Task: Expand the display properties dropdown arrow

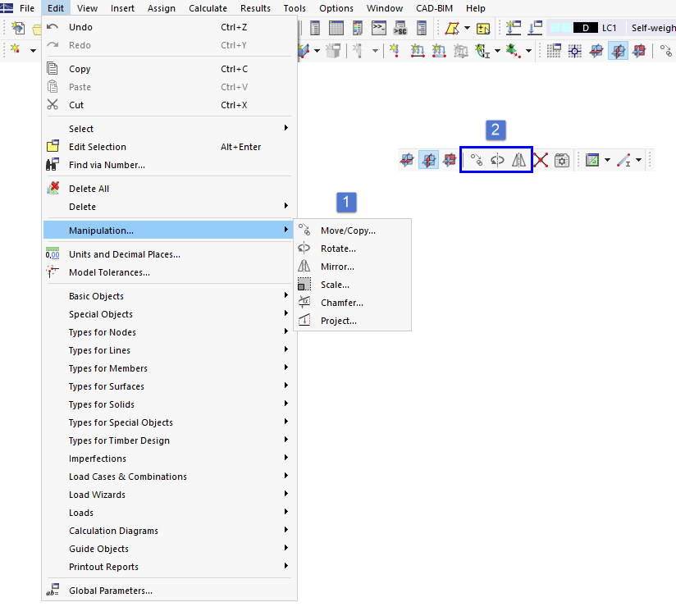Action: (x=607, y=159)
